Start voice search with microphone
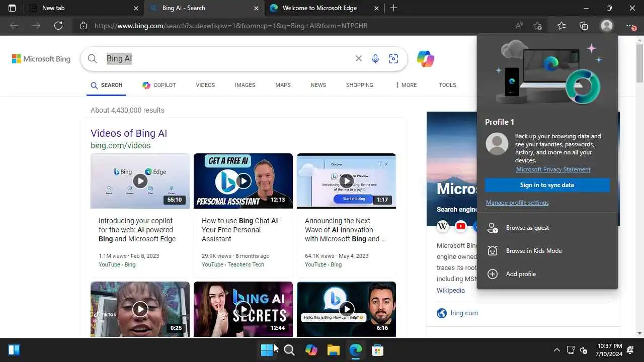The width and height of the screenshot is (644, 362). pos(375,59)
